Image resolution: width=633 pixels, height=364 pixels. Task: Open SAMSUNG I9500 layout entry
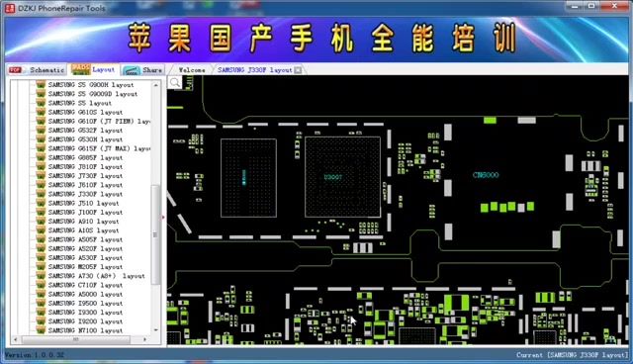[x=85, y=303]
